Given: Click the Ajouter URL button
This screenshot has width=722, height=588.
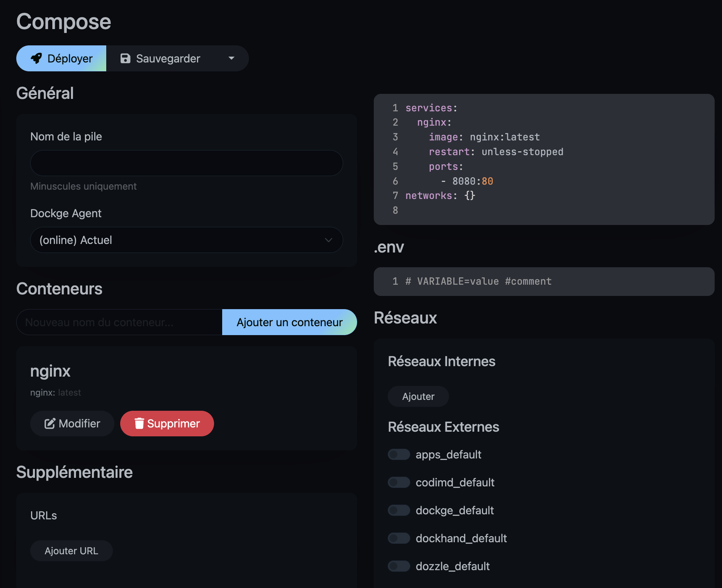Looking at the screenshot, I should (71, 550).
